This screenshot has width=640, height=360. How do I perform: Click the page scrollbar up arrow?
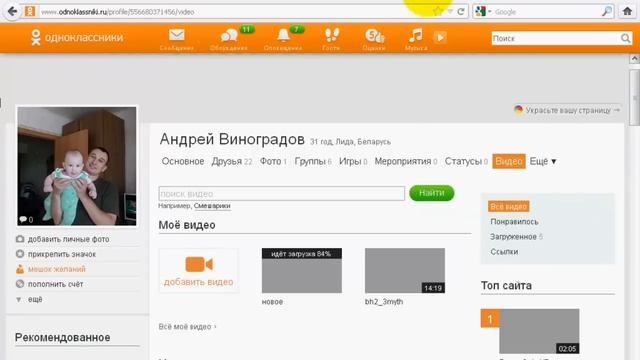pos(634,59)
